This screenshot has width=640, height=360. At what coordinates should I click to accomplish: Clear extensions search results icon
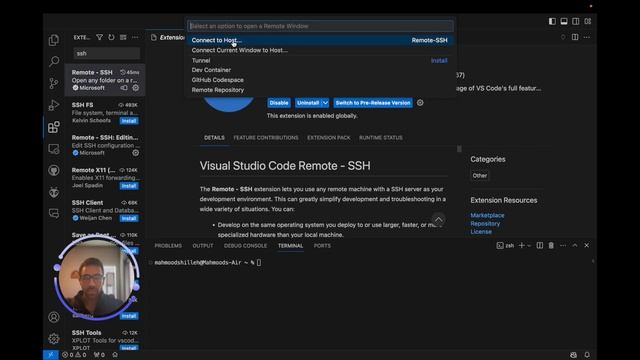pos(123,37)
